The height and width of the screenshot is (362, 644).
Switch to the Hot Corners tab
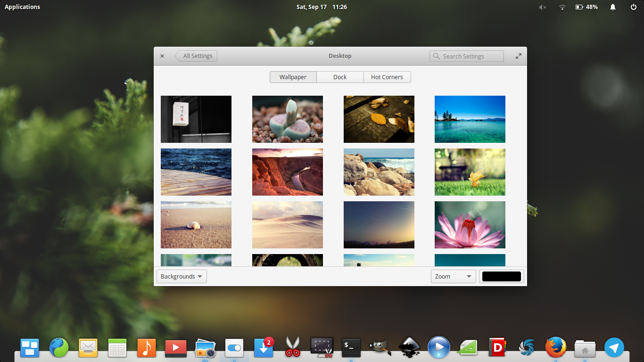pyautogui.click(x=387, y=77)
